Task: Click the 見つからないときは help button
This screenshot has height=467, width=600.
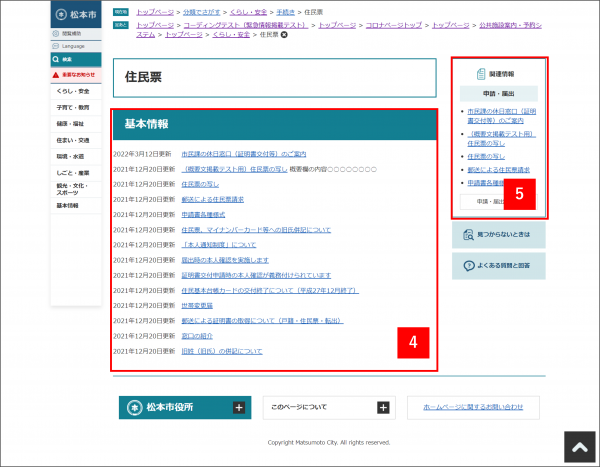Action: pos(498,236)
